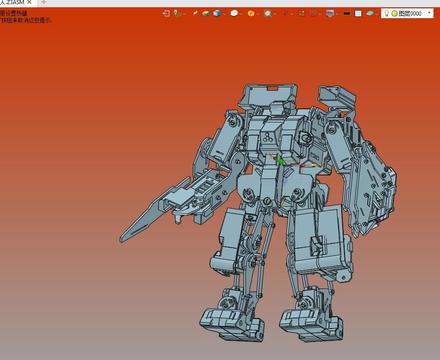The height and width of the screenshot is (360, 440).
Task: Add a new tab with the plus button
Action: tap(44, 2)
